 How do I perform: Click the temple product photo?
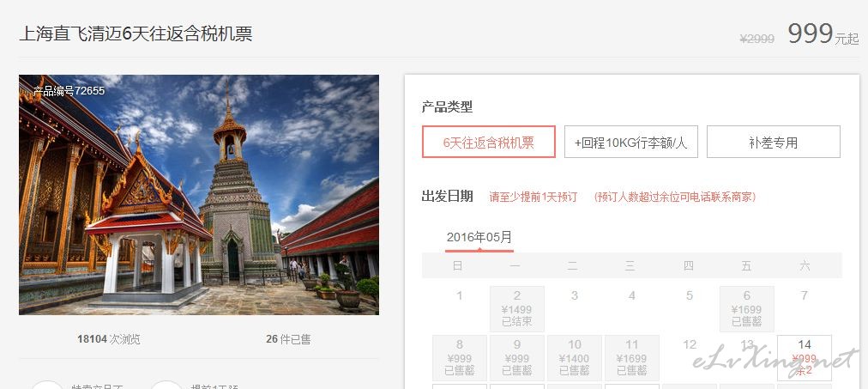click(x=199, y=194)
